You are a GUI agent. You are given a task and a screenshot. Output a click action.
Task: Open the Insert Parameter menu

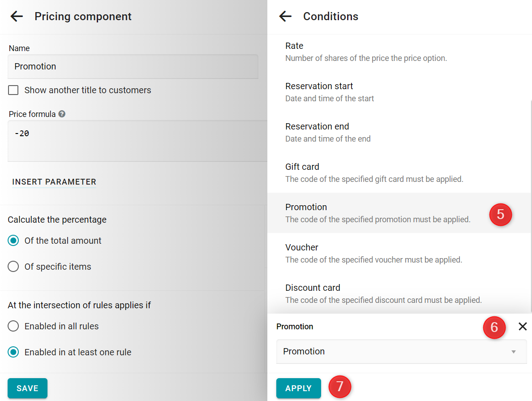tap(54, 182)
